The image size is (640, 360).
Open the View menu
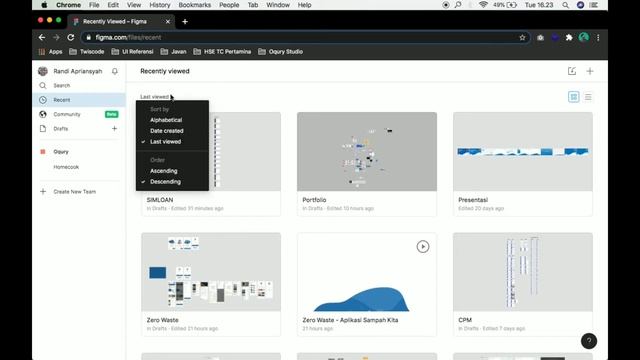(134, 5)
